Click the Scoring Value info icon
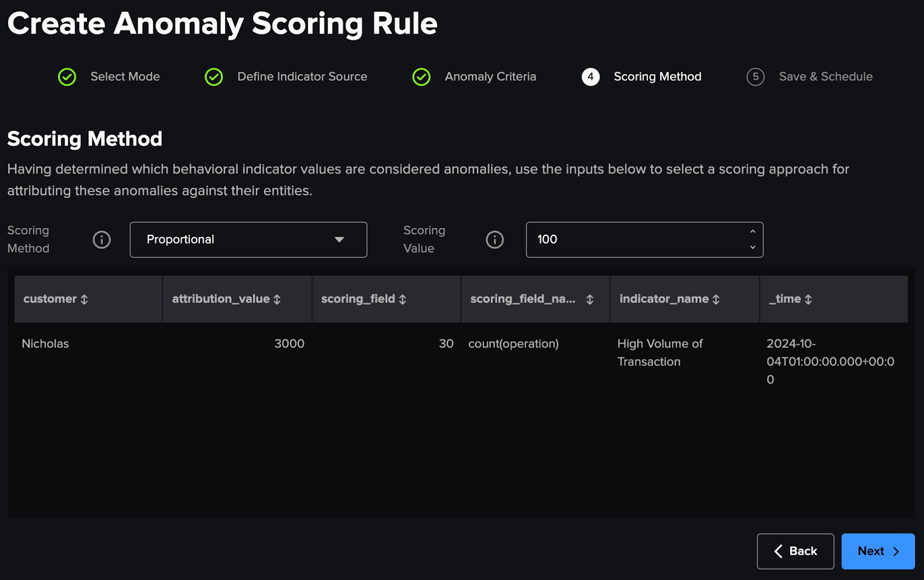Viewport: 924px width, 580px height. pos(494,240)
